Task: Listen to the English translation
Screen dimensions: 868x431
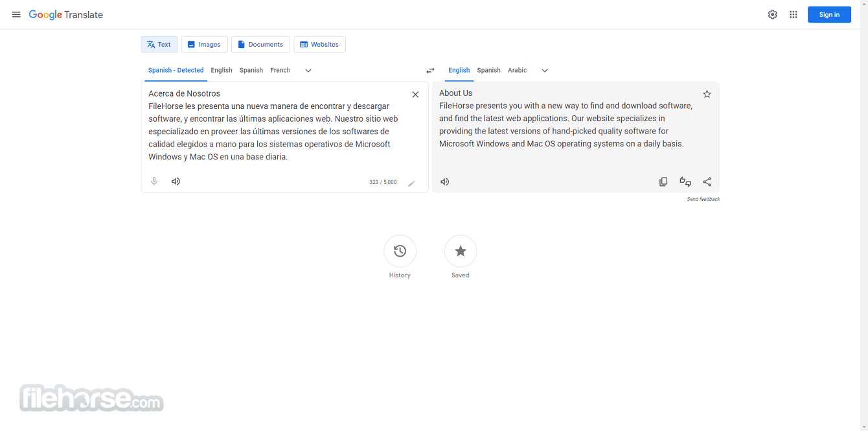Action: tap(445, 182)
